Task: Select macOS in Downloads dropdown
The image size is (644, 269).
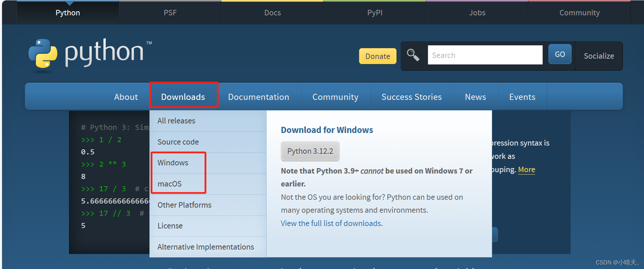Action: pyautogui.click(x=208, y=184)
